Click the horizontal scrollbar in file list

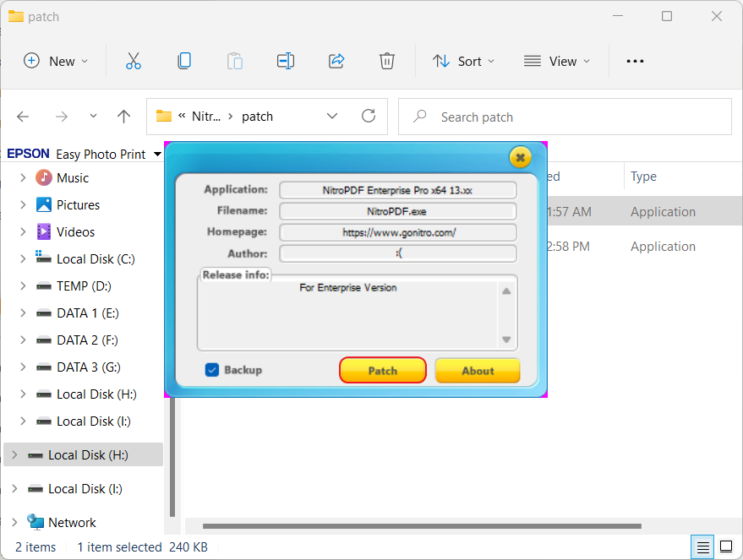(422, 526)
